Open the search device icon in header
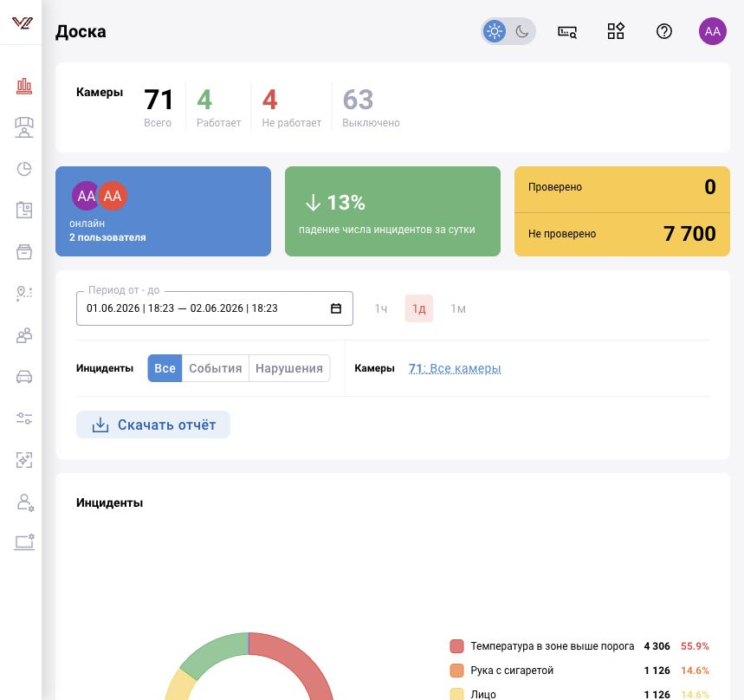The image size is (744, 700). (x=567, y=32)
